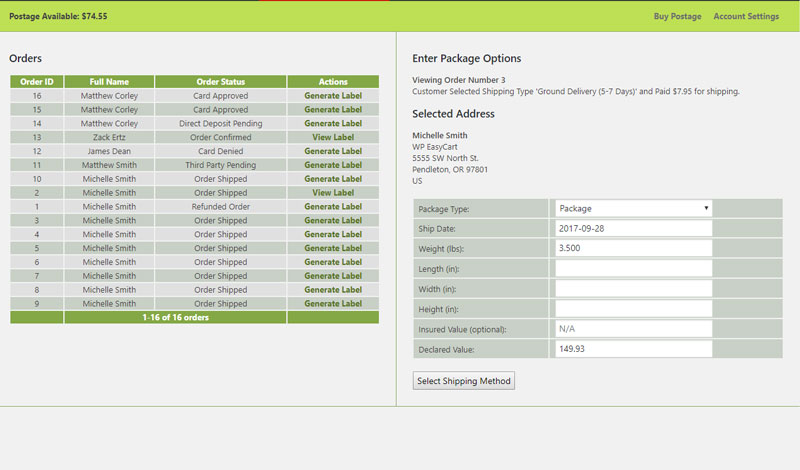Open Account Settings
Screen dimensions: 800x470
coord(746,16)
